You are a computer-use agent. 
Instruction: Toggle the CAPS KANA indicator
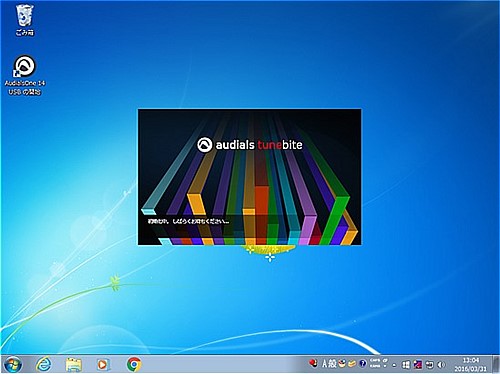tap(375, 363)
